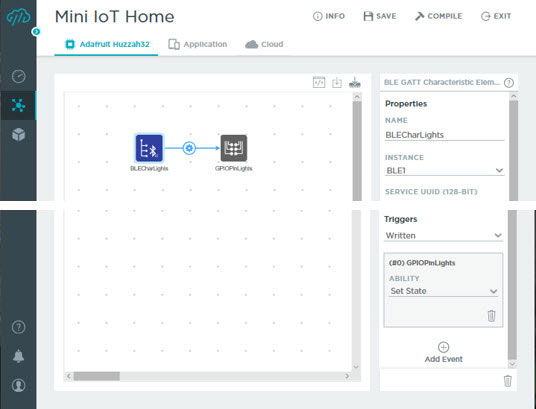
Task: Open the Ability Set State dropdown
Action: [x=443, y=291]
